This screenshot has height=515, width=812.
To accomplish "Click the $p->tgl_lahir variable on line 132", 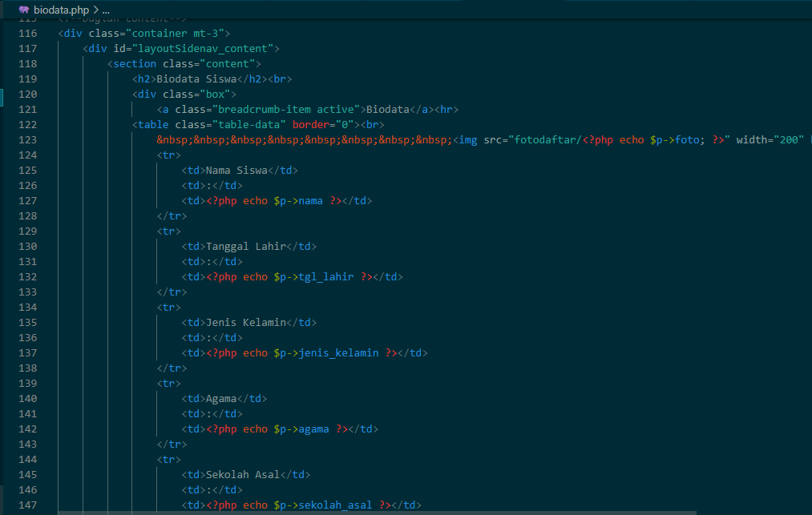I will coord(314,276).
